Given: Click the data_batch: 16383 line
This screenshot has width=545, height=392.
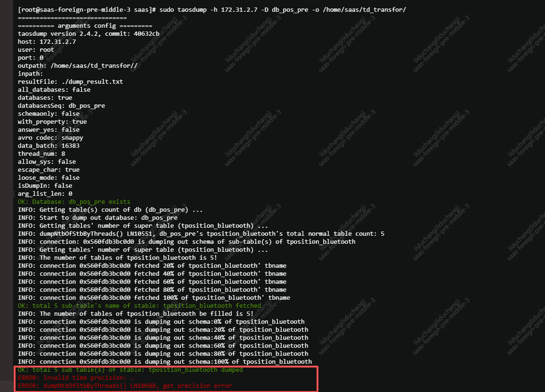Looking at the screenshot, I should click(x=49, y=145).
